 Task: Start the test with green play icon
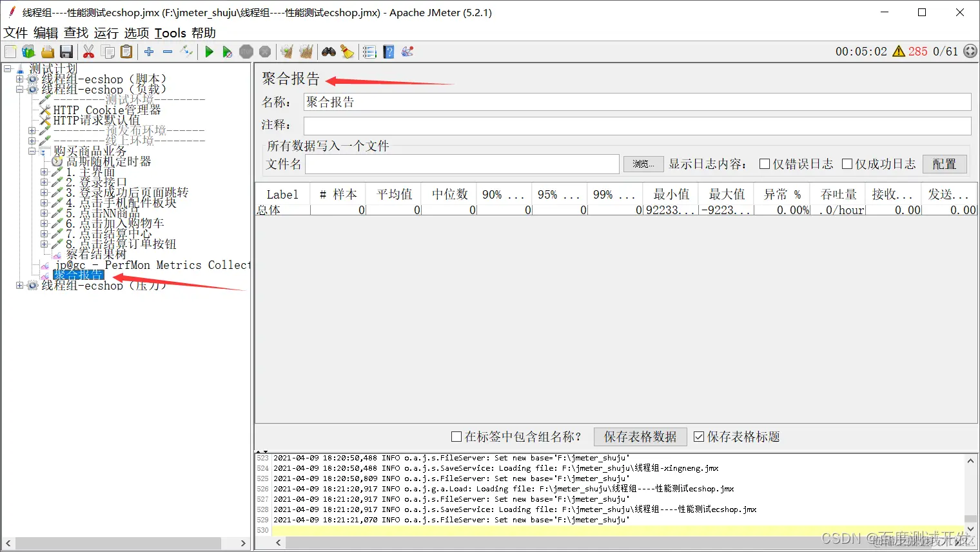click(209, 52)
